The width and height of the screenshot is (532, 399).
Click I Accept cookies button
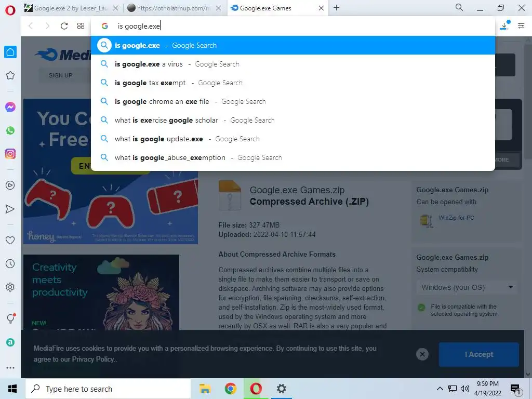click(478, 354)
